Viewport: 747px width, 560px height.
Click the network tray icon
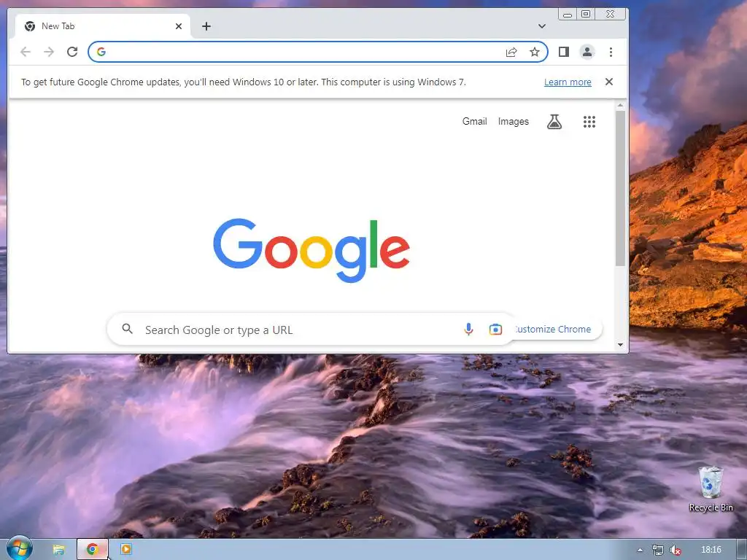[657, 550]
